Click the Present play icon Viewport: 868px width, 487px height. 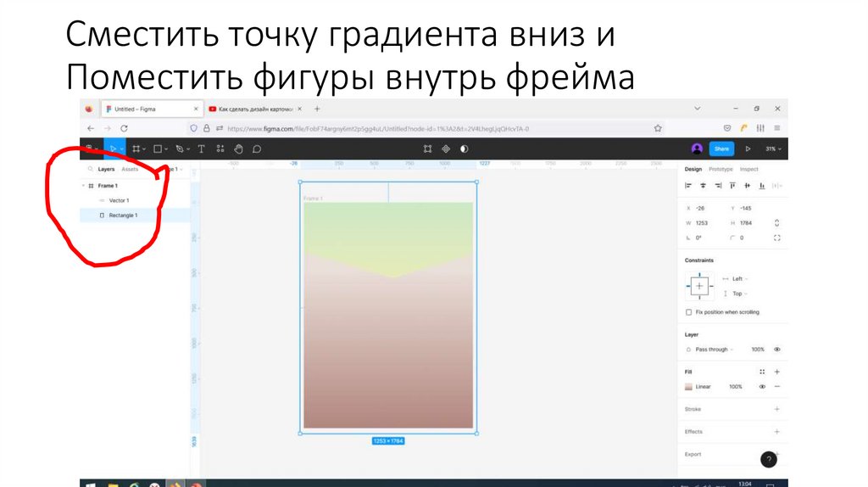click(748, 149)
